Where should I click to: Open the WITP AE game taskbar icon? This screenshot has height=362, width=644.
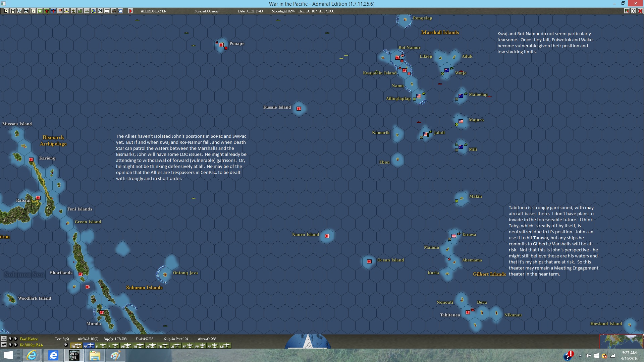point(74,355)
